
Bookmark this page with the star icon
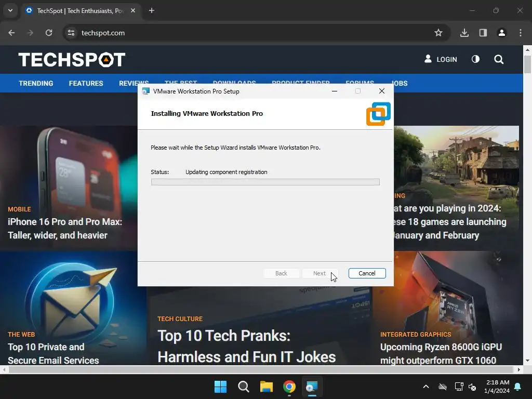click(x=438, y=33)
